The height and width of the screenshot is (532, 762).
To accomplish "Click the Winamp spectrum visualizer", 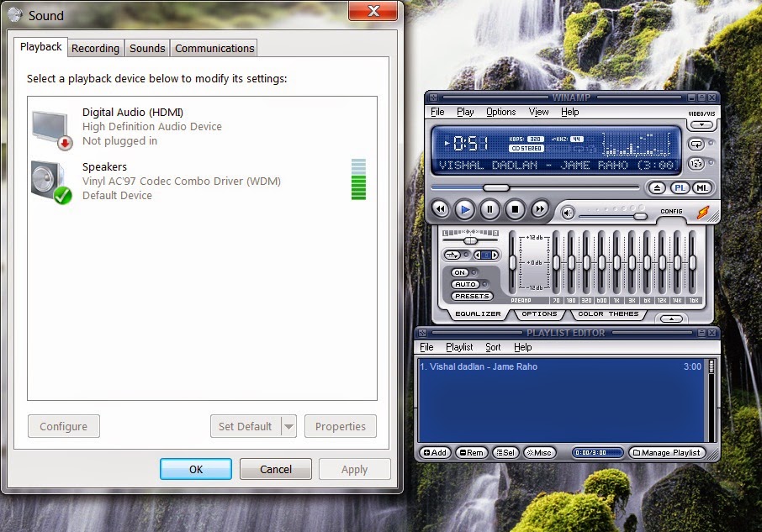I will pyautogui.click(x=636, y=144).
